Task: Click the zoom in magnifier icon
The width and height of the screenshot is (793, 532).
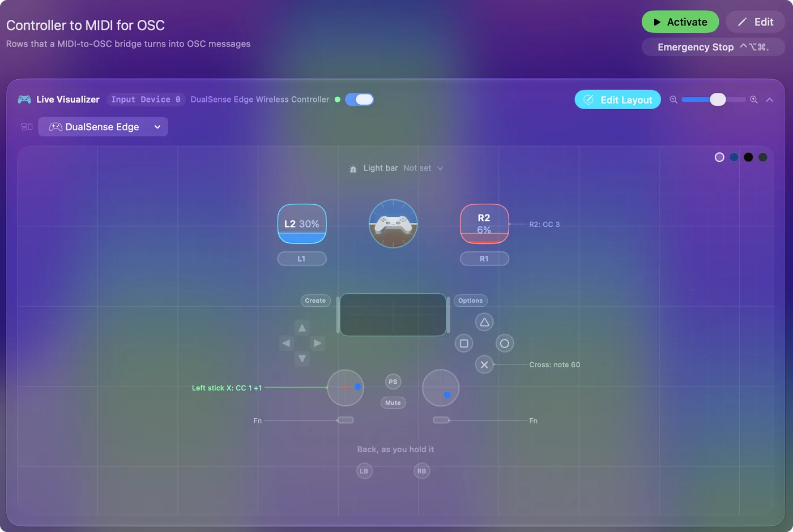Action: [x=754, y=100]
